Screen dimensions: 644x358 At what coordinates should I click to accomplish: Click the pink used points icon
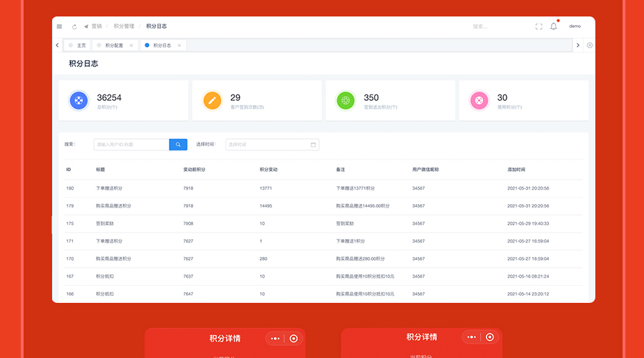click(x=479, y=100)
